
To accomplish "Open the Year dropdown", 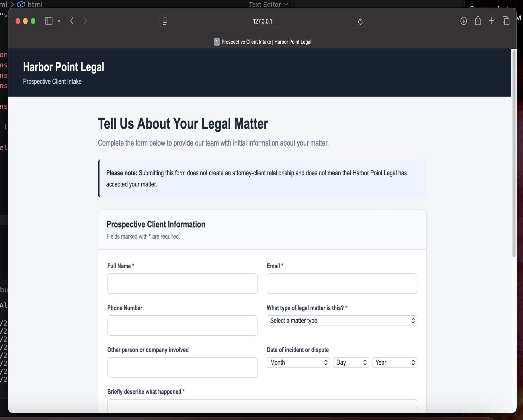I will pyautogui.click(x=395, y=362).
